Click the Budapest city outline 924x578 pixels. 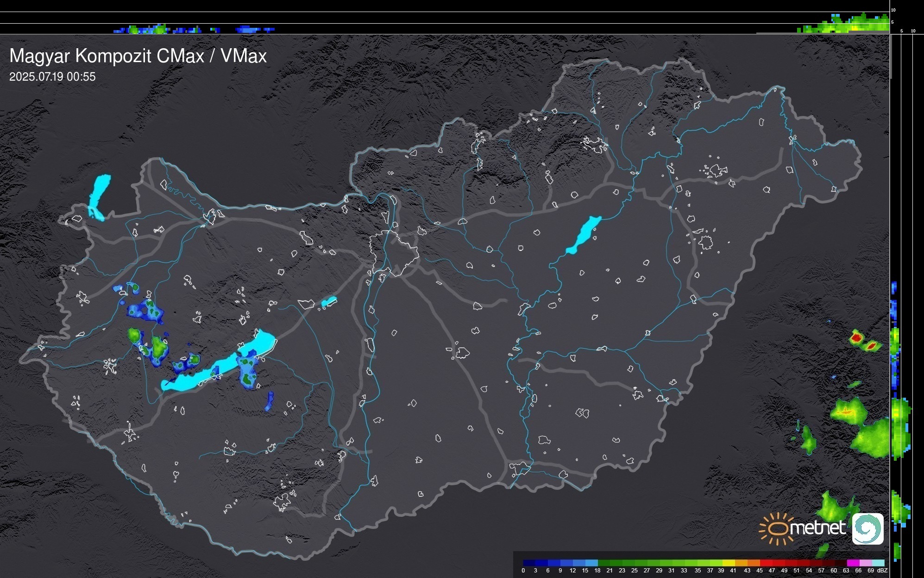[x=394, y=253]
